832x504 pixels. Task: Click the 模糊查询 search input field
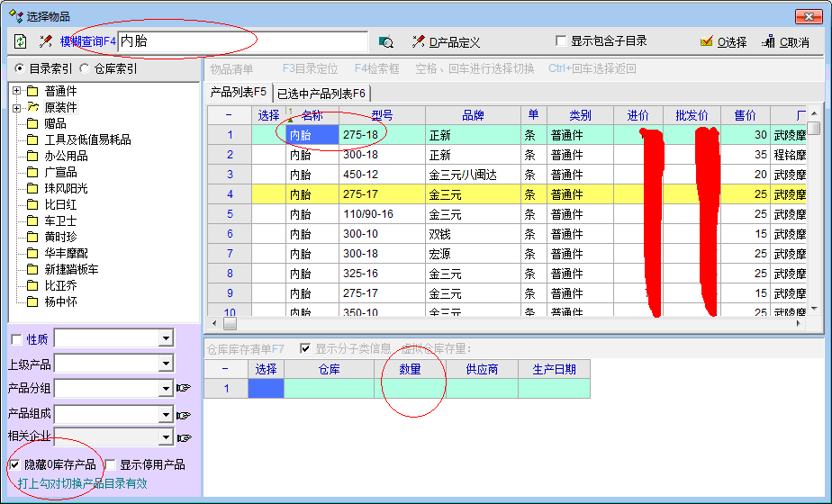[243, 41]
